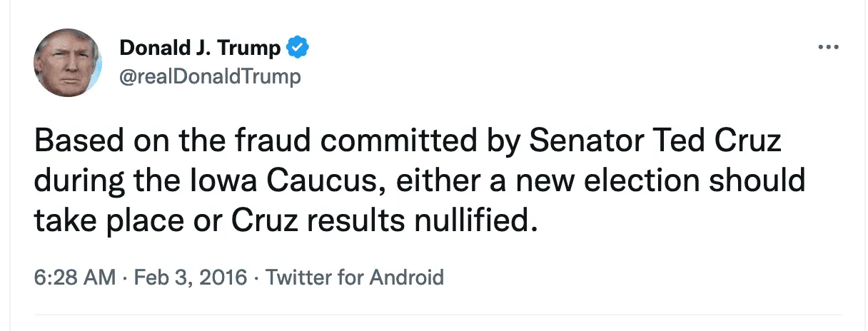Viewport: 868px width, 331px height.
Task: Open the Twitter for Android source link
Action: coord(355,277)
